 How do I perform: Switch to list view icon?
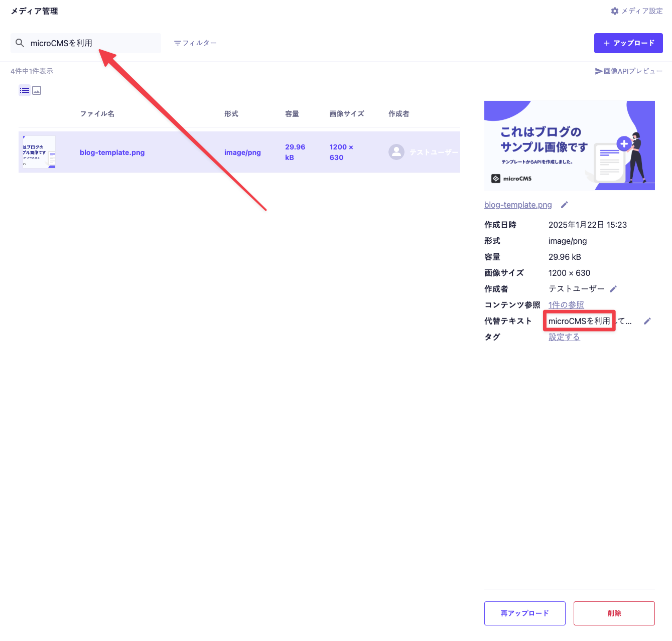click(25, 91)
